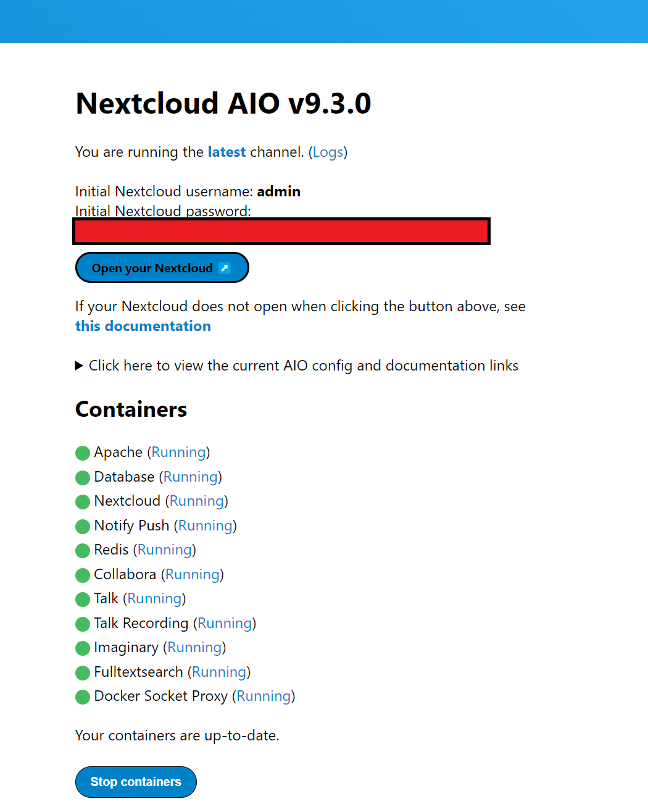Click the green status dot beside Fulltextsearch
This screenshot has height=812, width=648.
pyautogui.click(x=83, y=673)
